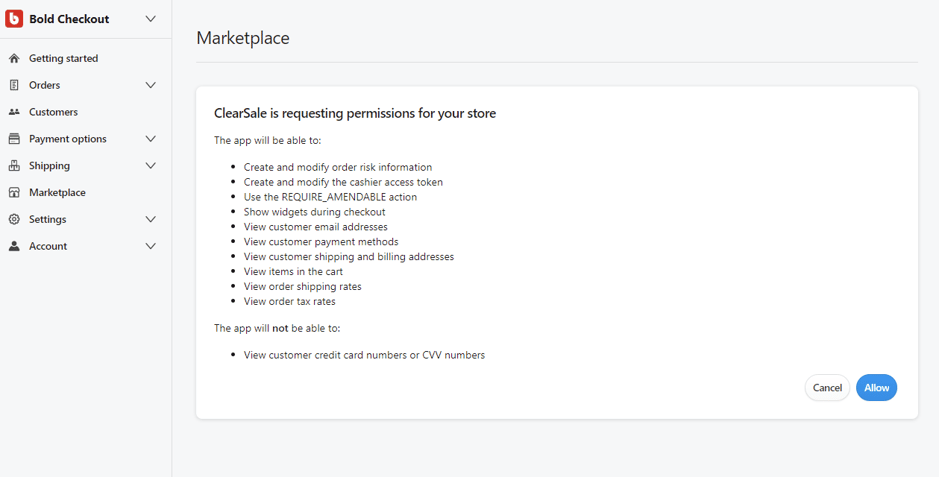Expand the Payment options submenu chevron
Screen dimensions: 939x477
(151, 139)
